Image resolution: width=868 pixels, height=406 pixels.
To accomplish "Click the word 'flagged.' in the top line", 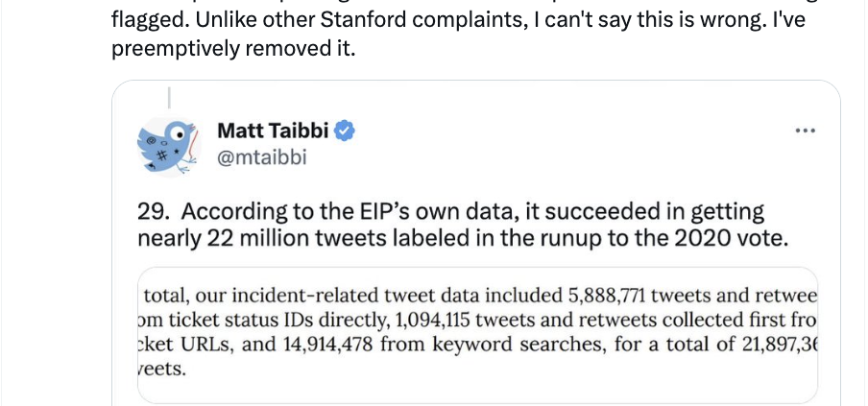I will pos(149,21).
